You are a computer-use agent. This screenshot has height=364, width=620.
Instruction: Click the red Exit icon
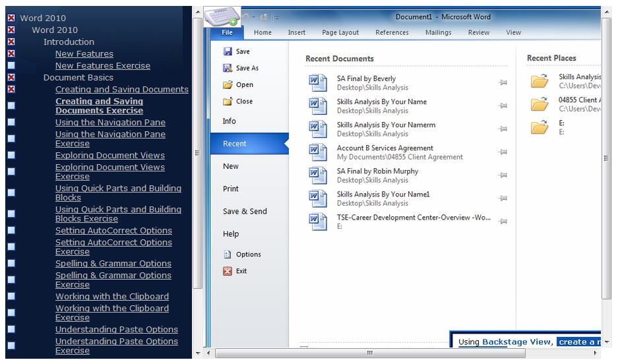pos(228,271)
